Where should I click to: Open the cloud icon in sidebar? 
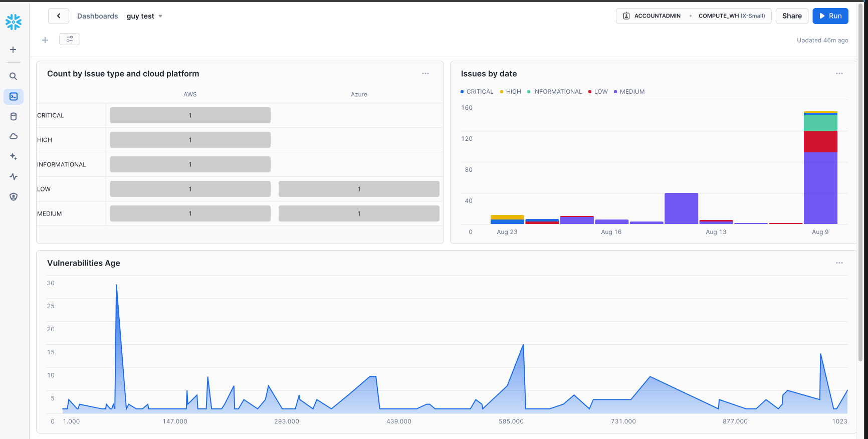point(14,136)
